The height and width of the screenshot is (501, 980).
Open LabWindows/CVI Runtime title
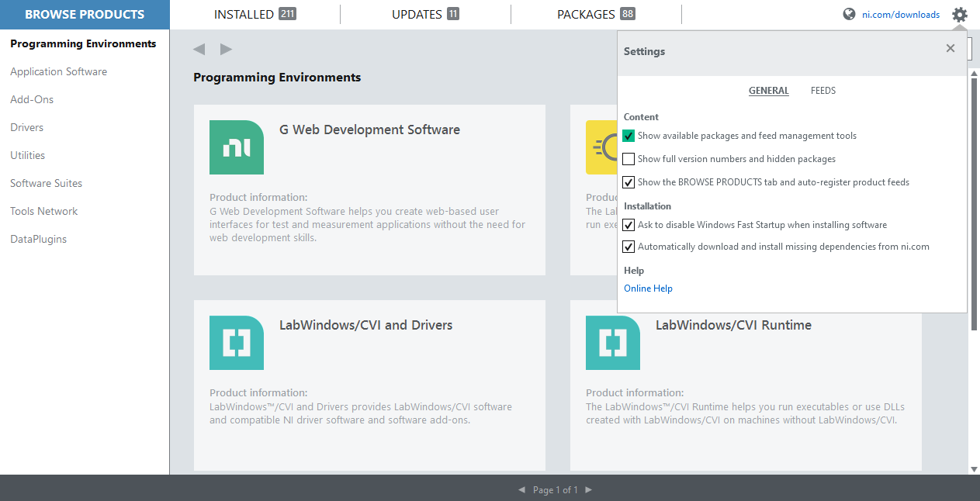(x=733, y=326)
